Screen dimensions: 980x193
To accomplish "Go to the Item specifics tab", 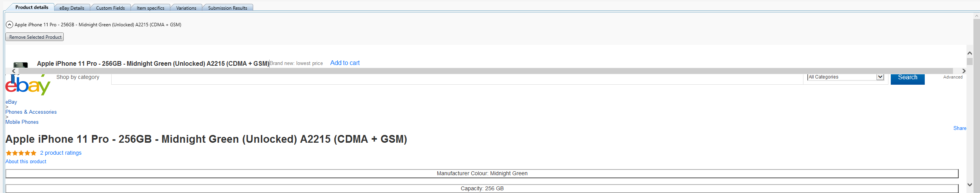I will click(150, 8).
